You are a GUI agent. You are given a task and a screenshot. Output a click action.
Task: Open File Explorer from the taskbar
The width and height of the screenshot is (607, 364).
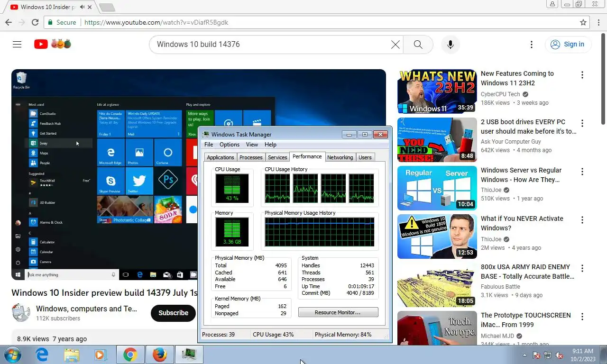pyautogui.click(x=72, y=355)
